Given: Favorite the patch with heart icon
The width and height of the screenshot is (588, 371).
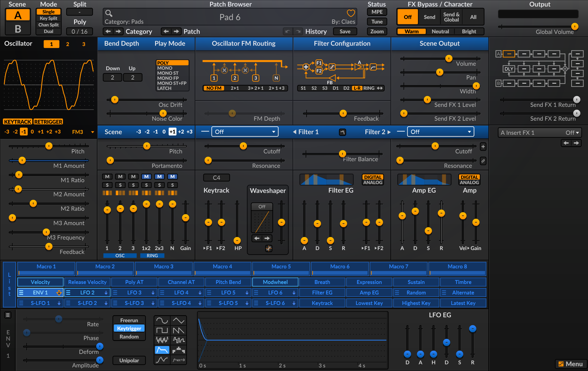Looking at the screenshot, I should [x=351, y=13].
